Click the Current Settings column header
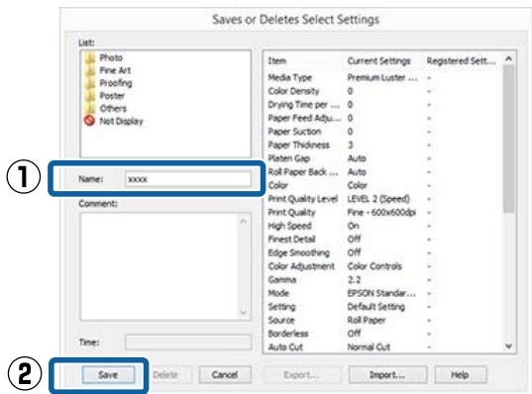The width and height of the screenshot is (532, 394). [x=379, y=61]
